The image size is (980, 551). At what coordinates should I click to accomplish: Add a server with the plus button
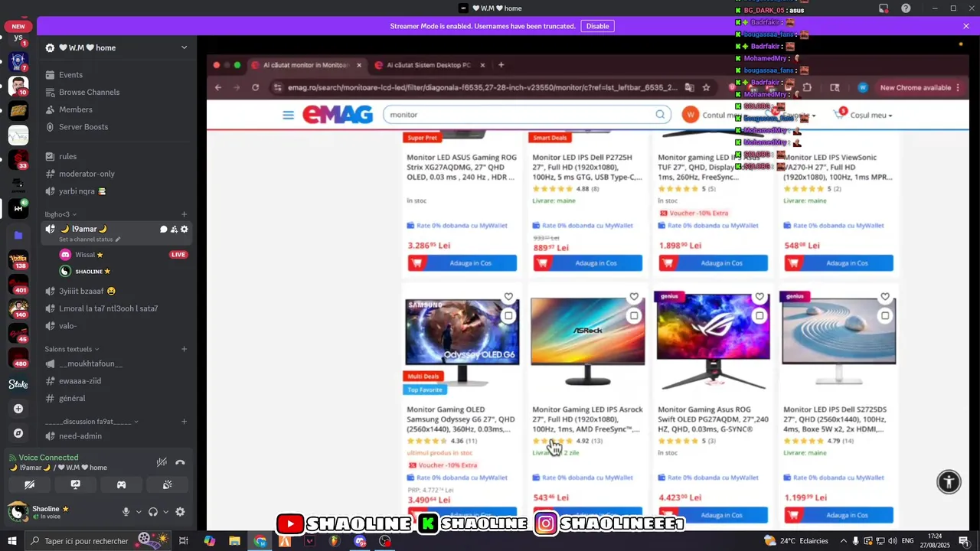[18, 409]
